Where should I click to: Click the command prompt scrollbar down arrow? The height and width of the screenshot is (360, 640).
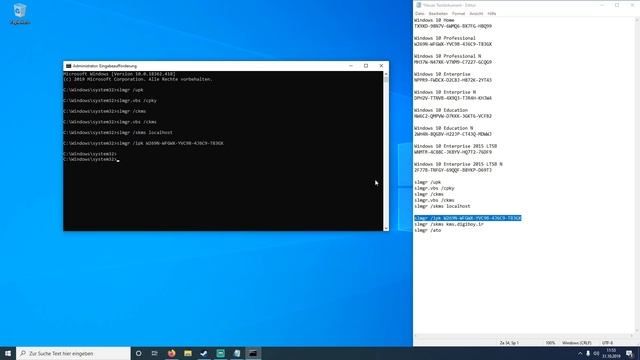(386, 228)
